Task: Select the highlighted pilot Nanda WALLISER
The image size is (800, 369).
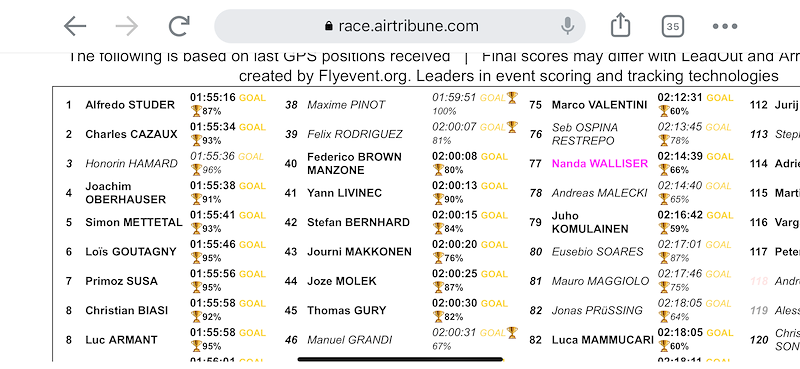Action: pos(599,164)
